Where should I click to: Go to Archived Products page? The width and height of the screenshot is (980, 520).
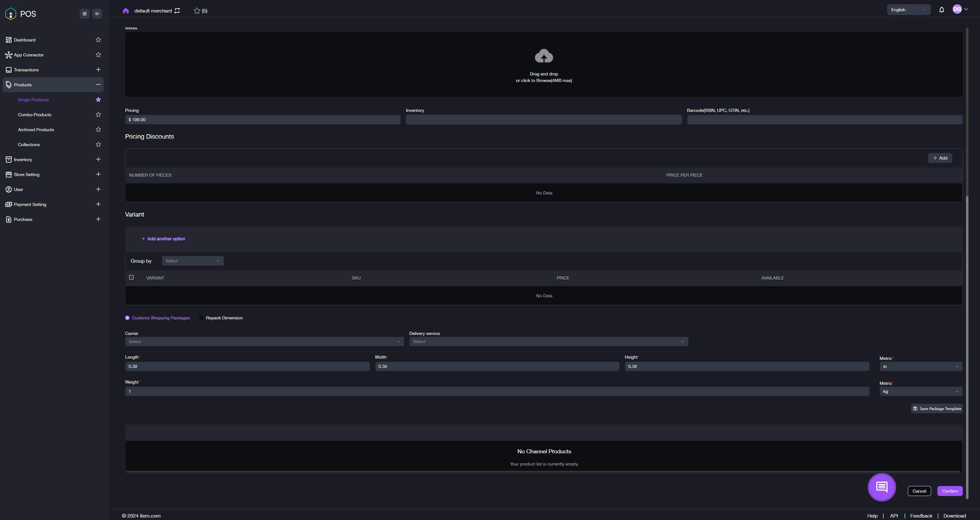(36, 129)
